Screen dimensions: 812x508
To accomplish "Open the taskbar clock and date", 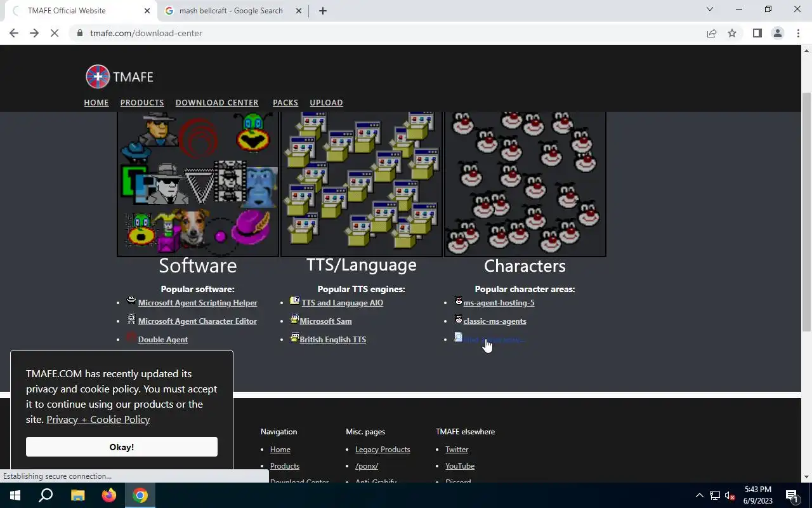I will click(758, 495).
